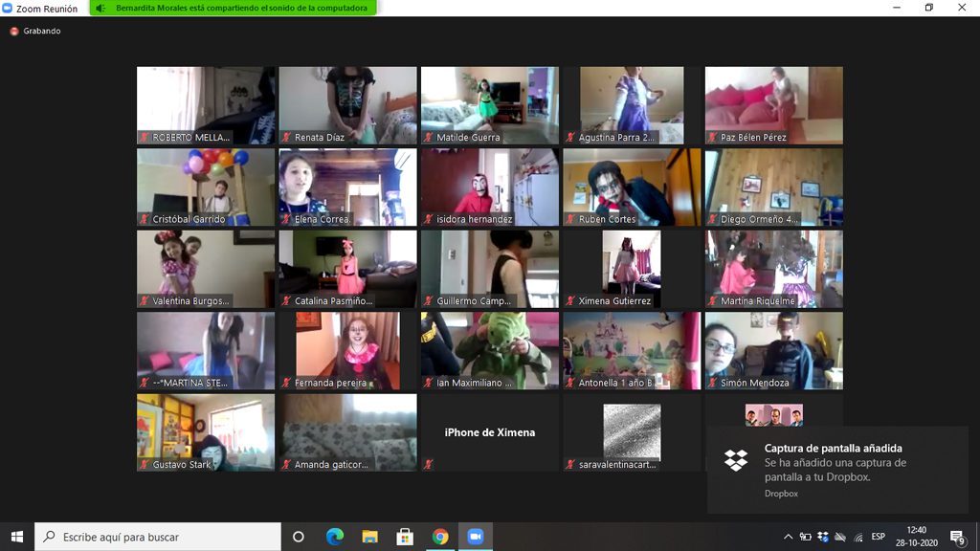Launch Microsoft Edge from the taskbar
Image resolution: width=980 pixels, height=551 pixels.
[x=334, y=537]
